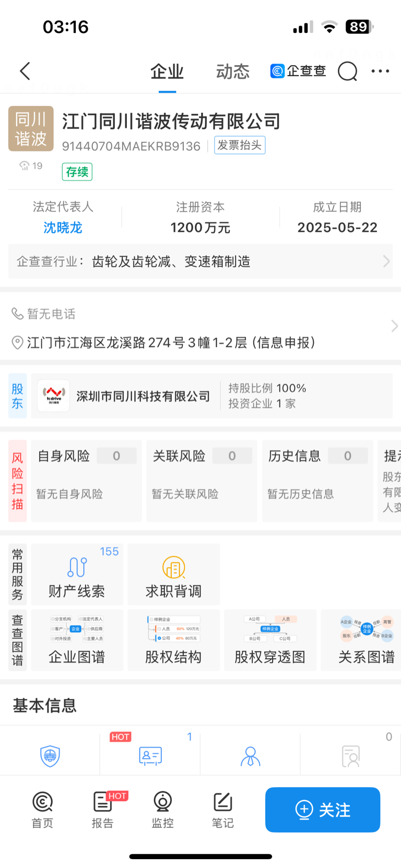Tap credit code 91440704MAEKRB9136

click(x=131, y=146)
